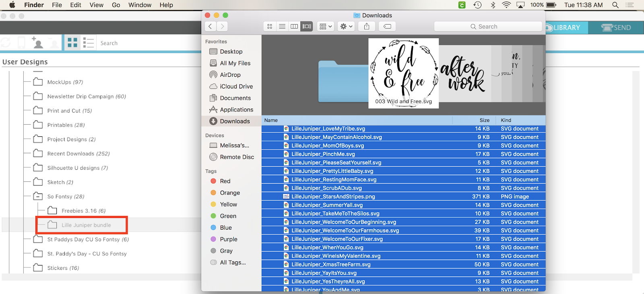Open Time Machine menu bar icon
The image size is (644, 294).
coord(477,5)
